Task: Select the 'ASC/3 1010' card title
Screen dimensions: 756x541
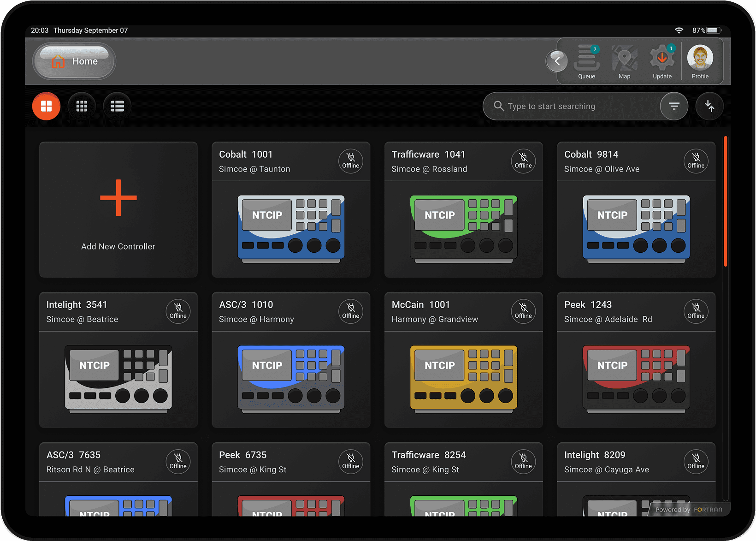Action: (x=246, y=305)
